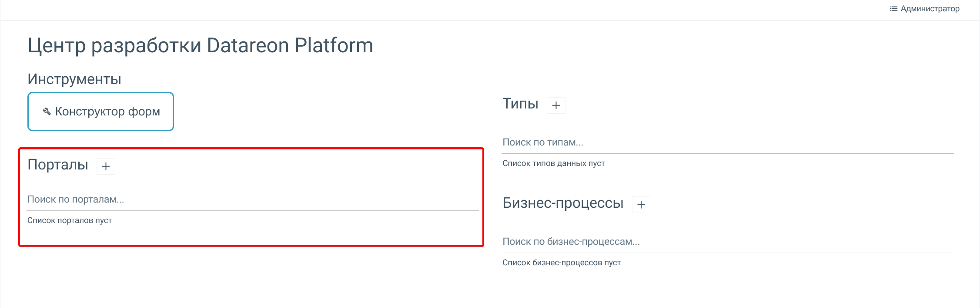Click the Типы section heading
Viewport: 980px width, 308px height.
520,104
